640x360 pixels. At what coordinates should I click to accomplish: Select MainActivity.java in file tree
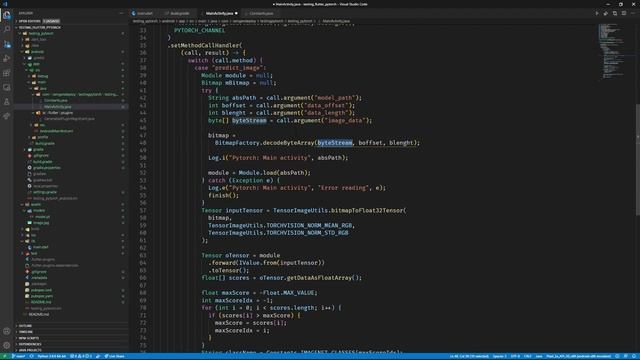[x=58, y=107]
